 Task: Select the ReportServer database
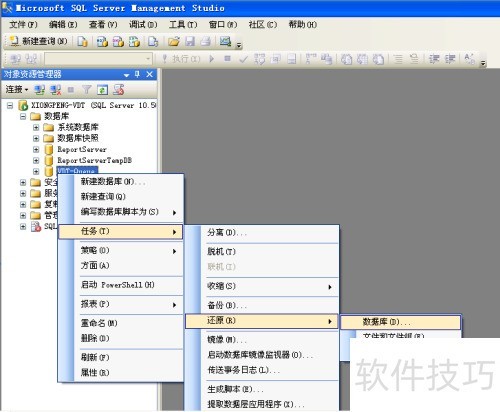tap(82, 149)
